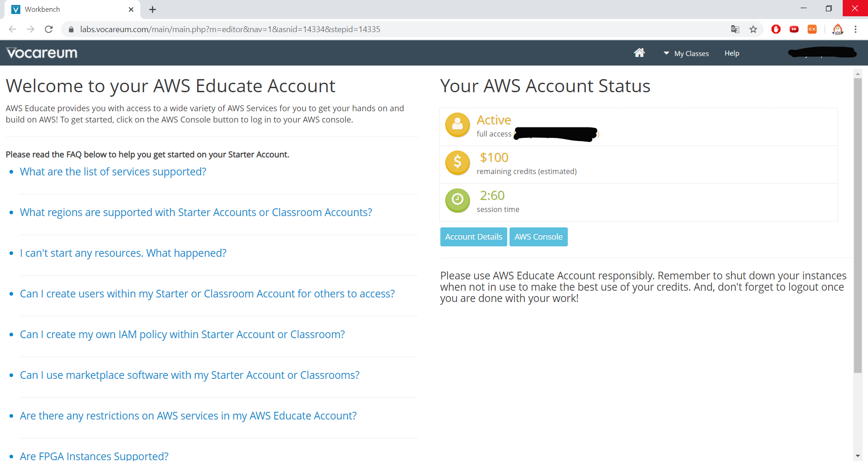868x462 pixels.
Task: Click the address bar URL
Action: tap(230, 29)
